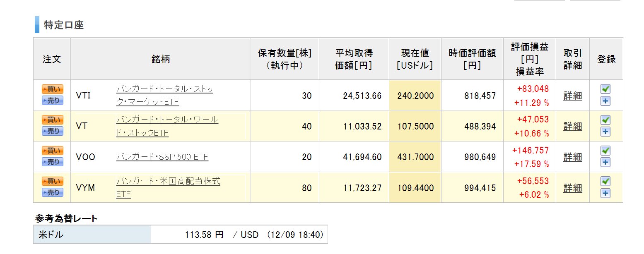The image size is (644, 254).
Task: Open the 詳細 link for VOO
Action: pos(572,157)
